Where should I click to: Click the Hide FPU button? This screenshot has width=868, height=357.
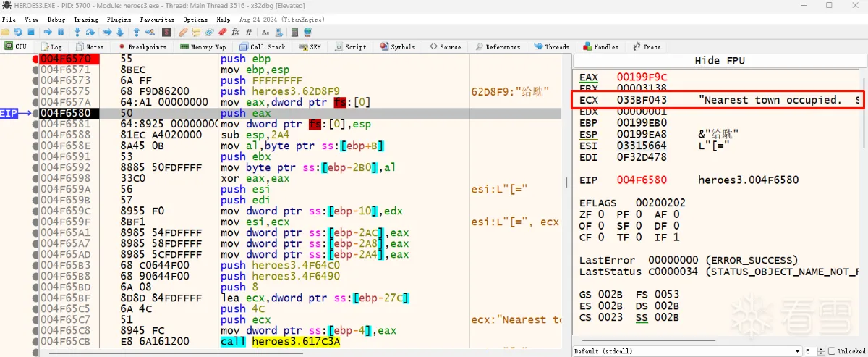pyautogui.click(x=719, y=60)
